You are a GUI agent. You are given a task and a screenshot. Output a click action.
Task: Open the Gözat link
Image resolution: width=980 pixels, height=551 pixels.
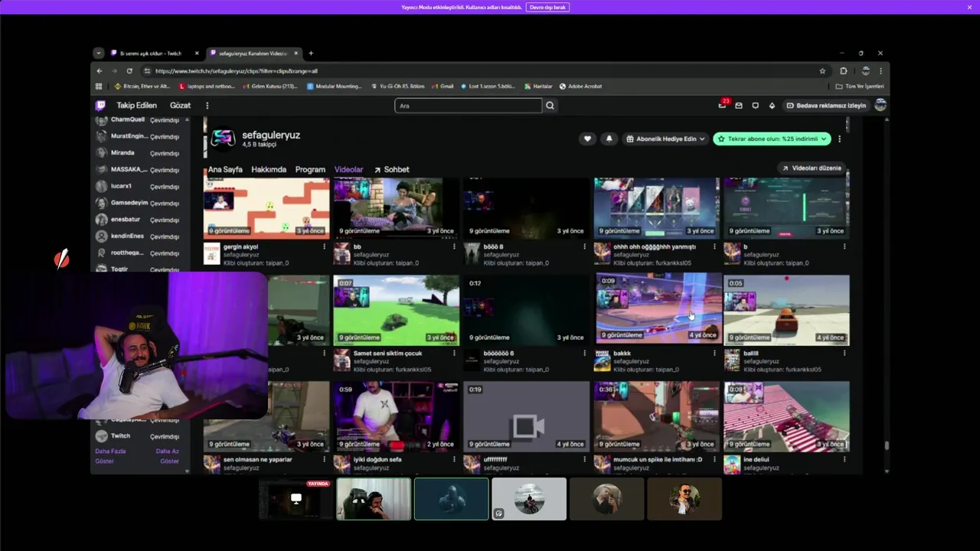coord(181,106)
